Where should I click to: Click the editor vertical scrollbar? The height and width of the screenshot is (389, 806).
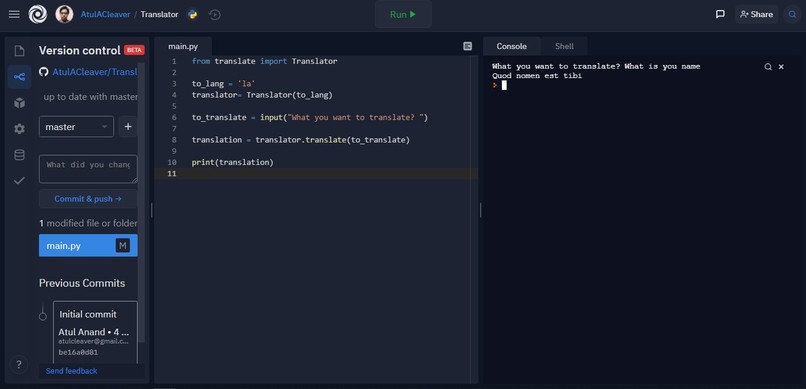tap(473, 219)
